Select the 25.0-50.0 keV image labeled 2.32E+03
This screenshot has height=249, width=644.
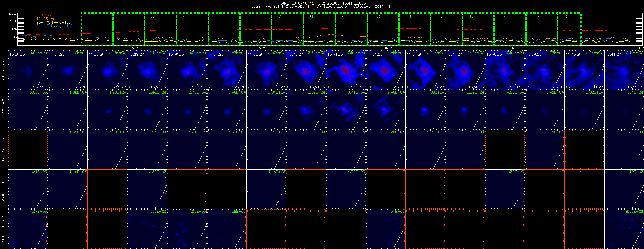pyautogui.click(x=147, y=189)
